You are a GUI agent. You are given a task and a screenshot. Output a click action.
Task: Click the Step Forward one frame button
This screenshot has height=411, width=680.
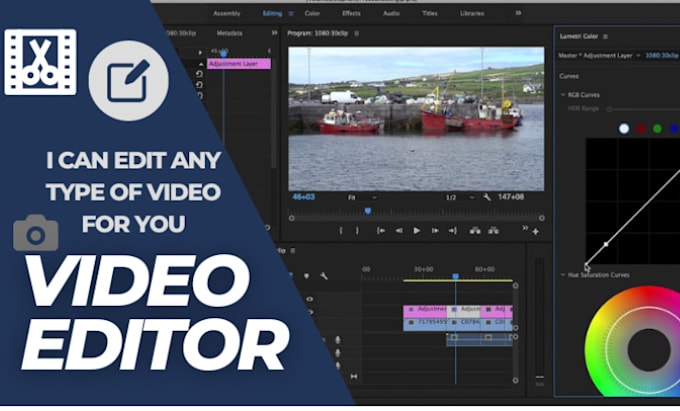point(435,231)
